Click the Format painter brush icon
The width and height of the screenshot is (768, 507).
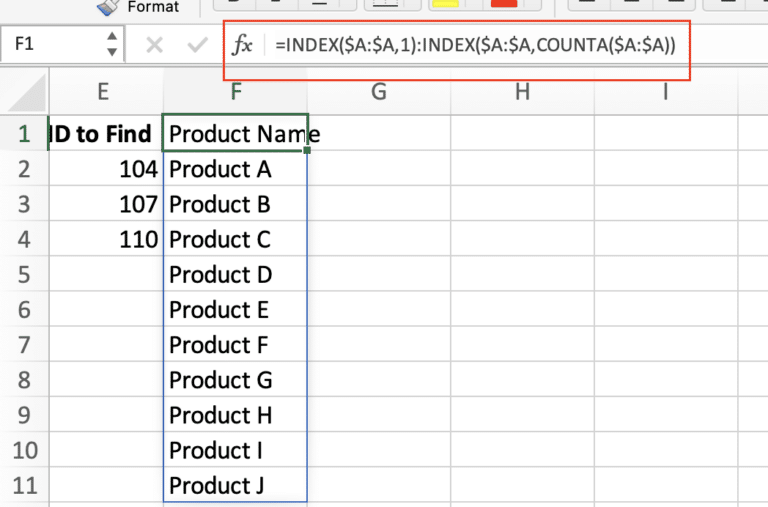coord(107,6)
